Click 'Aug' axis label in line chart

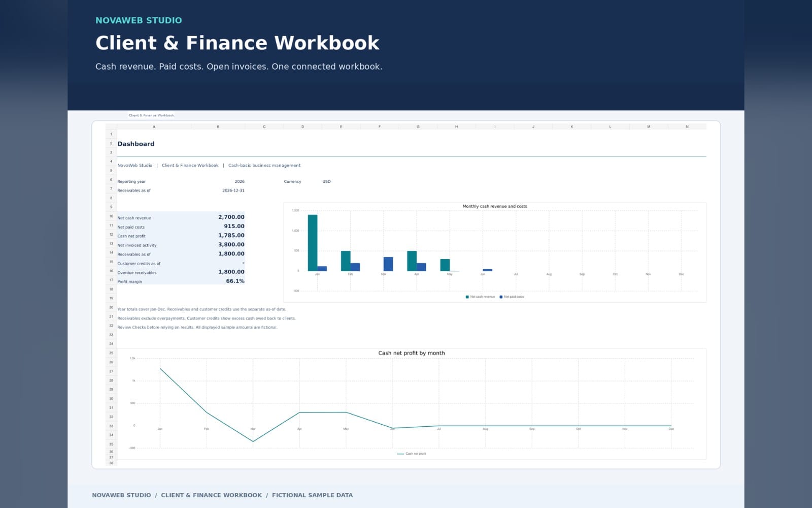485,429
